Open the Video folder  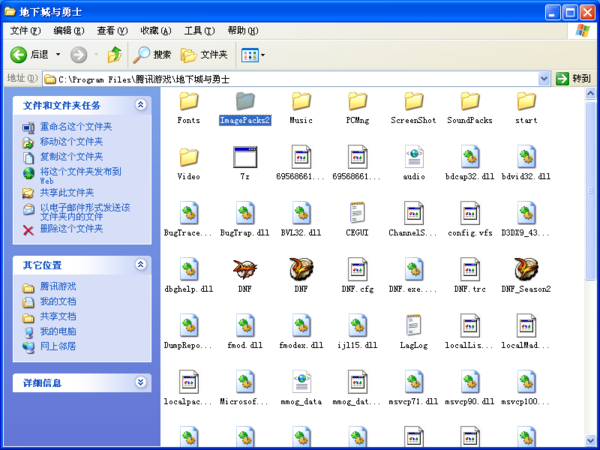[189, 158]
